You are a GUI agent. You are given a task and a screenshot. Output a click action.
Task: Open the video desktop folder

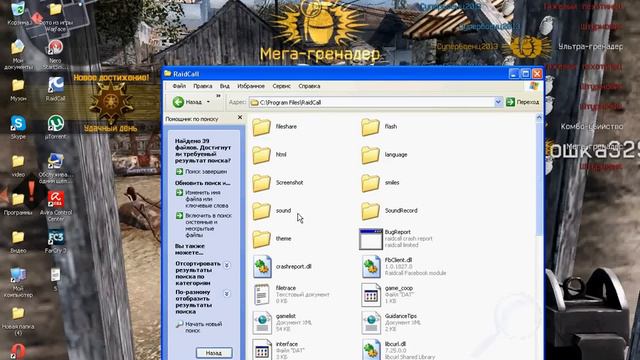18,165
